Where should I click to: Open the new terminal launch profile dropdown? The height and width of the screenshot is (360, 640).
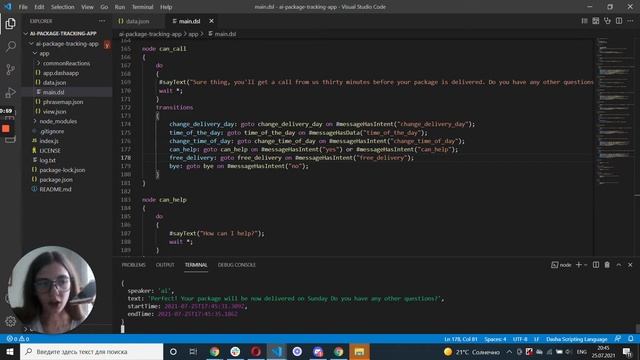[586, 265]
